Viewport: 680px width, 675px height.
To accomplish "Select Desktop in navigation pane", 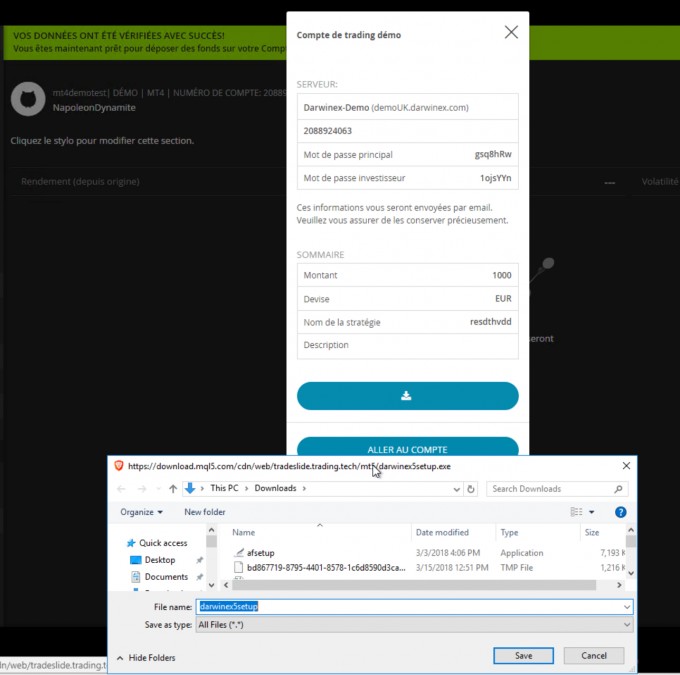I will click(160, 560).
